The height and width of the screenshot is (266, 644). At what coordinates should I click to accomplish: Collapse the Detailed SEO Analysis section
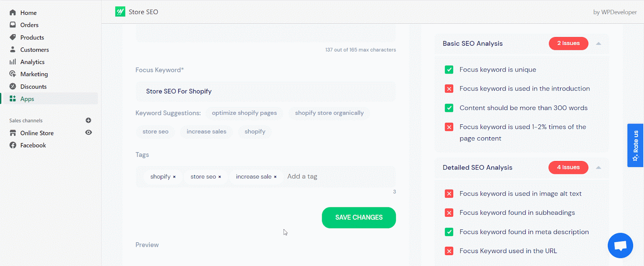pos(599,167)
